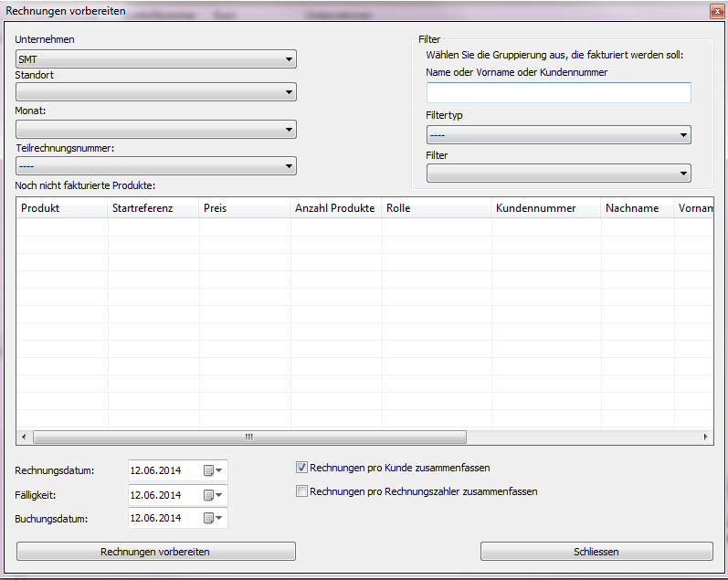Click the horizontal scrollbar thumb of table
This screenshot has height=580, width=728.
248,438
